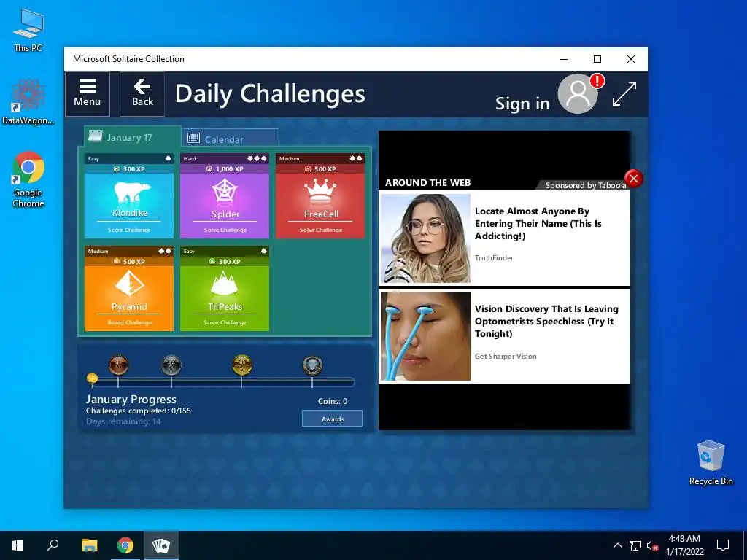Open the network status tray icon
Image resolution: width=747 pixels, height=560 pixels.
(x=635, y=545)
